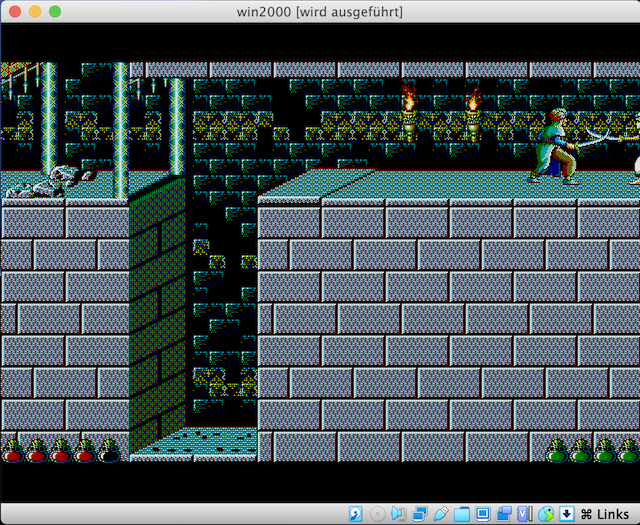Click the first red health potion flask
This screenshot has height=525, width=640.
[x=12, y=451]
